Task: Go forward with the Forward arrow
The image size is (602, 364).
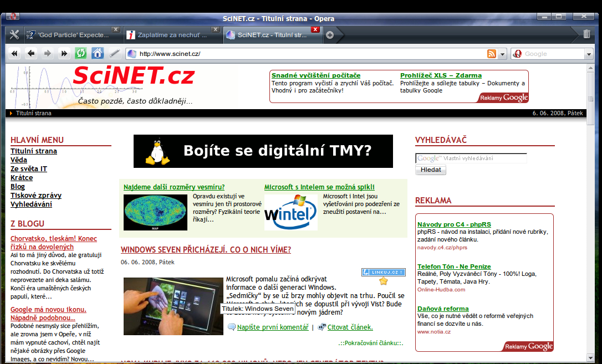Action: pos(48,53)
